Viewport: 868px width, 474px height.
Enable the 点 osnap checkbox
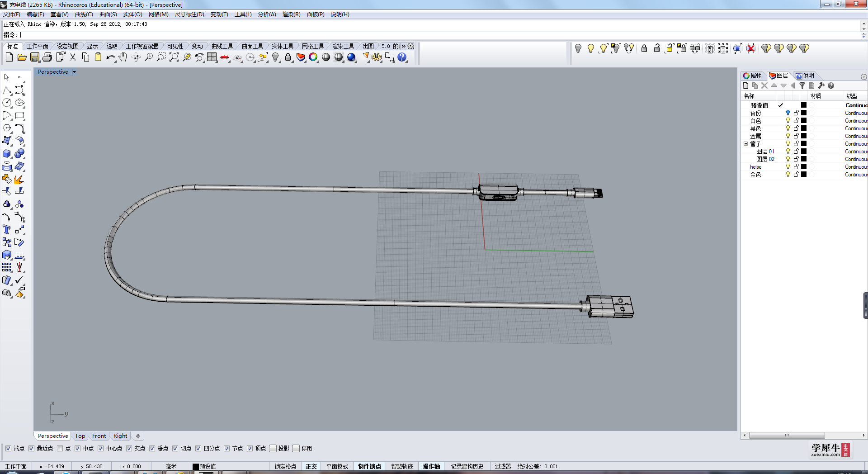point(60,448)
